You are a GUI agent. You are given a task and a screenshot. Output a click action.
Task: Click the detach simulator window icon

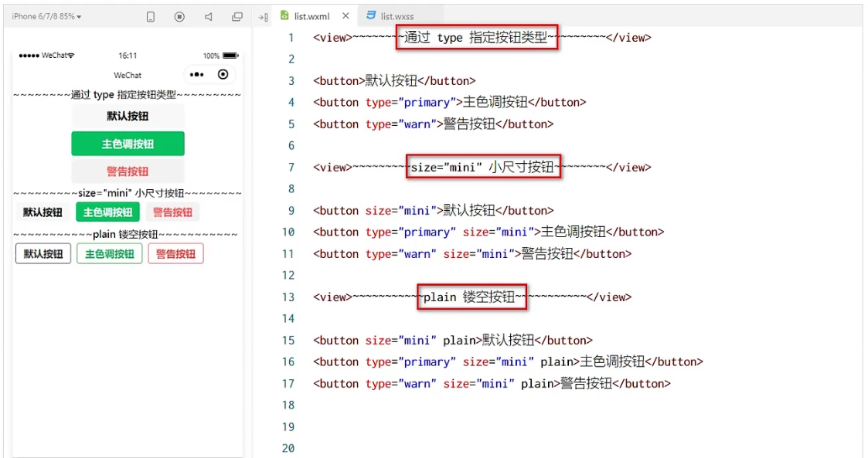(x=237, y=16)
